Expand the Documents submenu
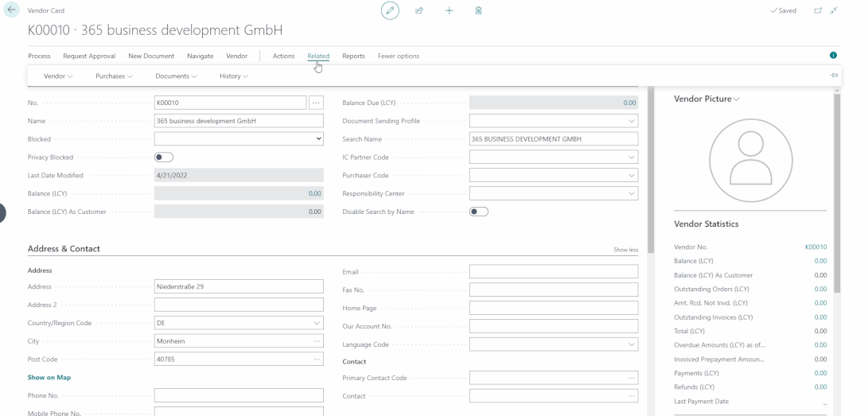The image size is (868, 416). tap(176, 76)
